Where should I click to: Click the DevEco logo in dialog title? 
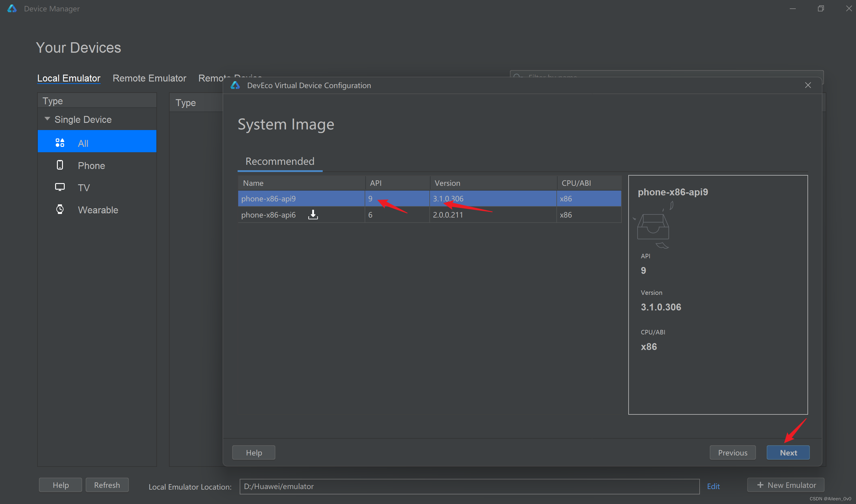235,85
